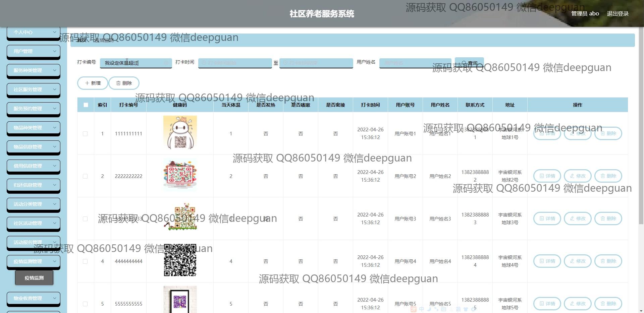Screen dimensions: 644x313
Task: Click the search magnifier query button
Action: 469,63
